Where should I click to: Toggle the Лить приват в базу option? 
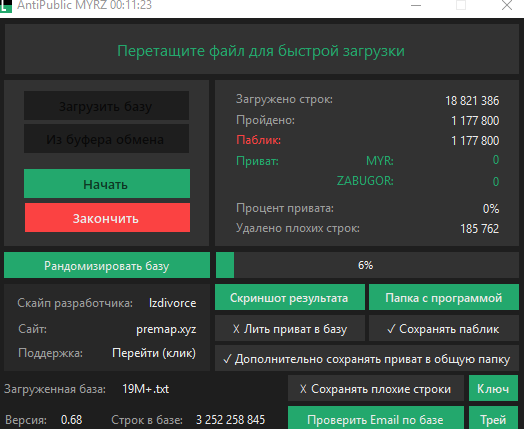(x=290, y=328)
